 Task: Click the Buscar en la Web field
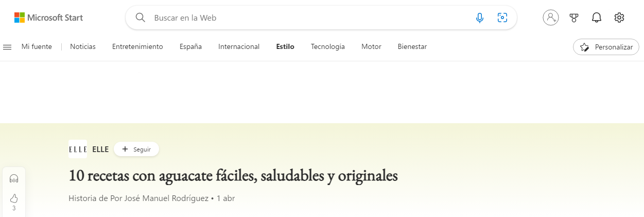pos(309,18)
